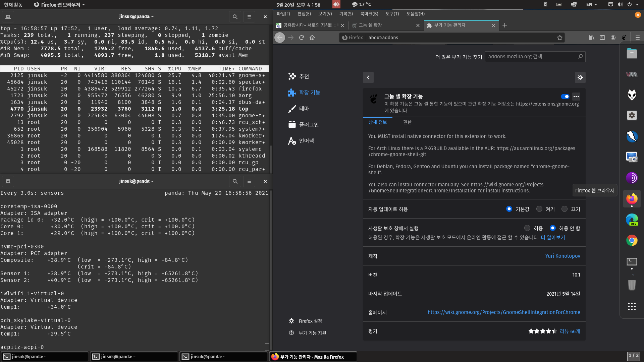Bookmark this page with the star icon
Screen dimensions: 644x362
[560, 38]
